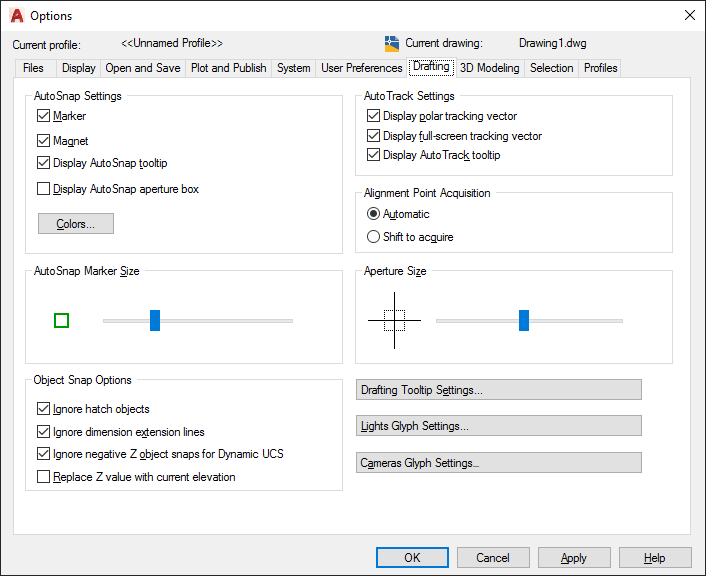Screen dimensions: 706x576
Task: Choose Automatic alignment point acquisition
Action: coord(374,214)
